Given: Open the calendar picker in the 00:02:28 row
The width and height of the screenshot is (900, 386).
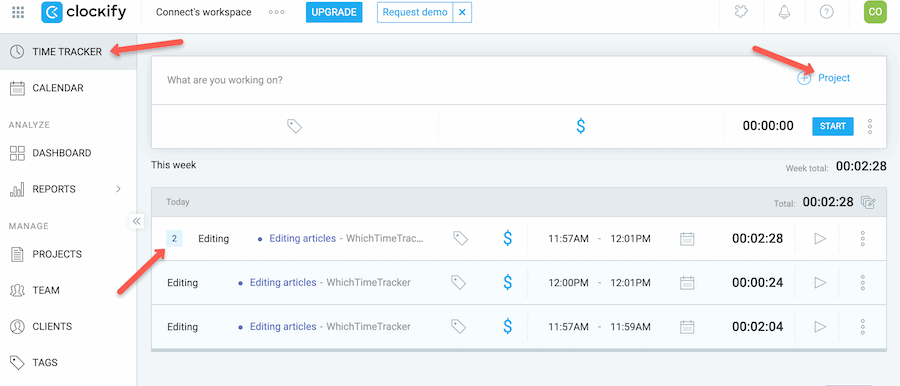Looking at the screenshot, I should tap(687, 238).
